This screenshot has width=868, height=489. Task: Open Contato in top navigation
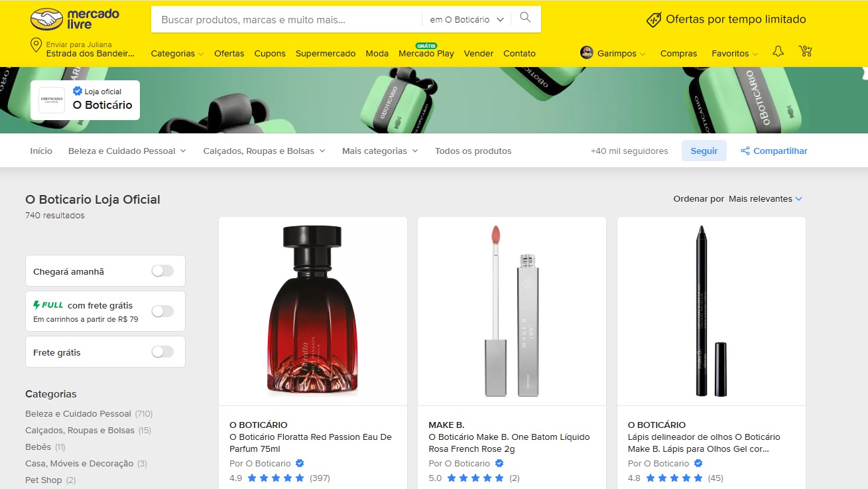coord(519,53)
